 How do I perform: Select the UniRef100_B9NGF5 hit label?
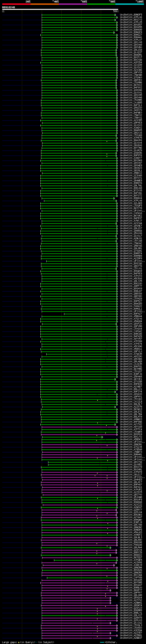131,15
